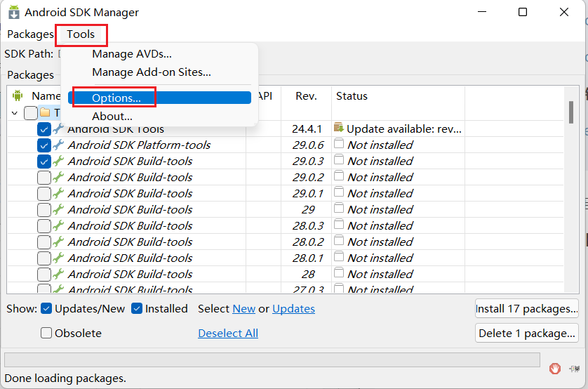
Task: Check Android SDK Build-tools 29 checkbox
Action: click(44, 210)
